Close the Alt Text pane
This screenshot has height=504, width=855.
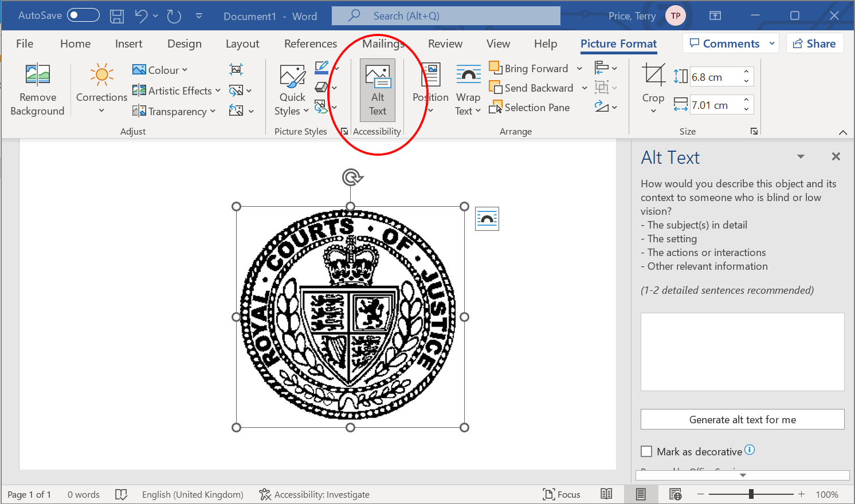point(836,156)
